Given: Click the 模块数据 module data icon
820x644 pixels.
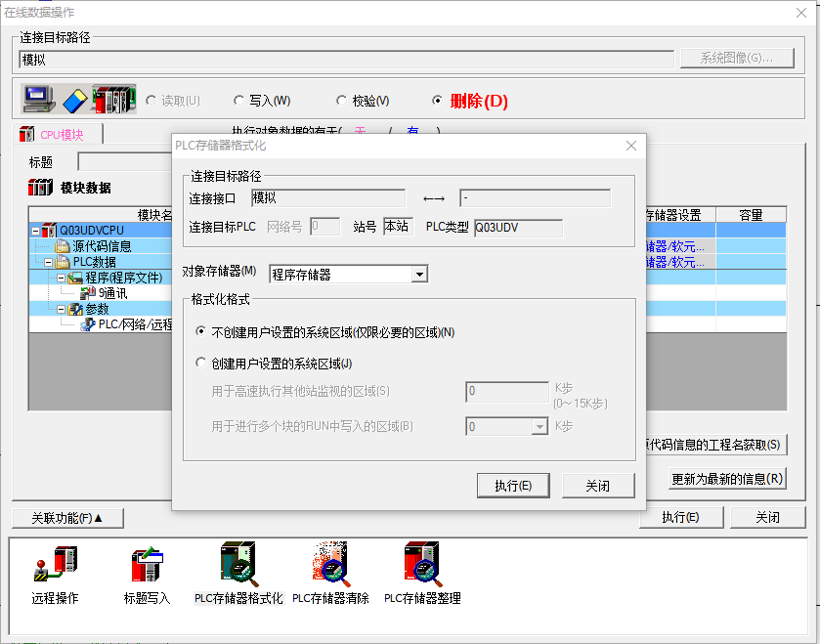Looking at the screenshot, I should tap(40, 188).
